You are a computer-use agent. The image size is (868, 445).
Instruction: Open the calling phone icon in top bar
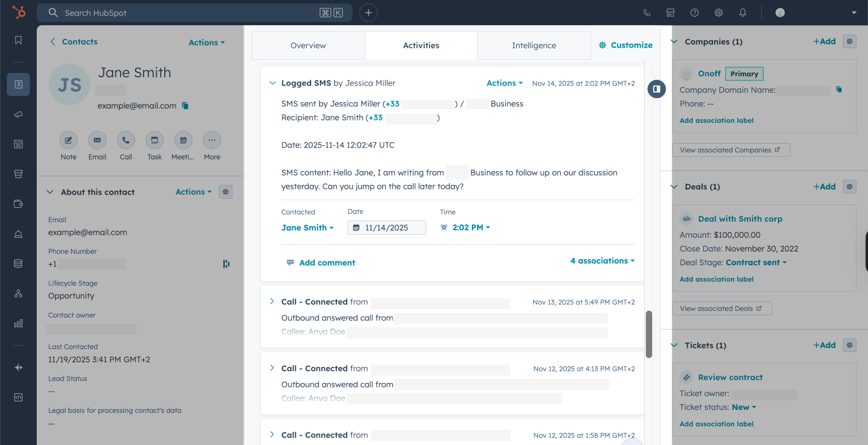coord(647,13)
